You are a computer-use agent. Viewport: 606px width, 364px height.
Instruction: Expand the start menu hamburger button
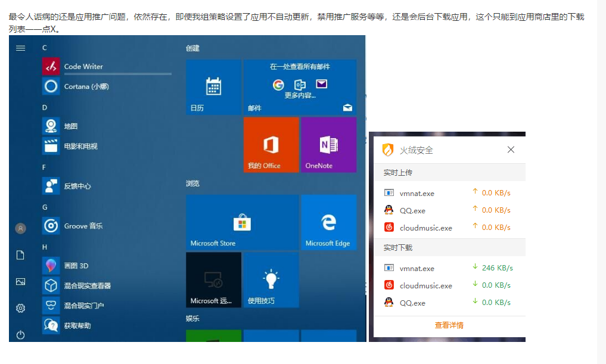pyautogui.click(x=20, y=48)
